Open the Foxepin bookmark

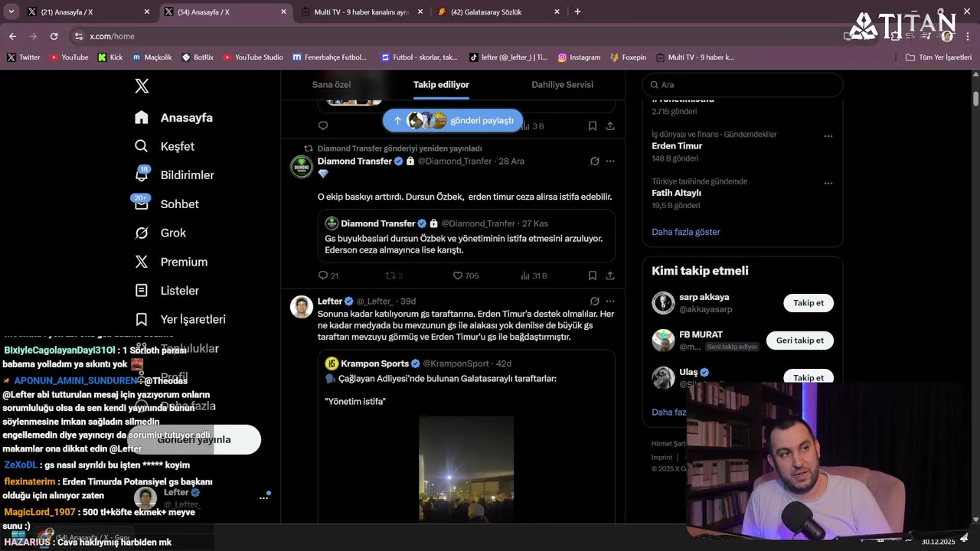pyautogui.click(x=629, y=57)
